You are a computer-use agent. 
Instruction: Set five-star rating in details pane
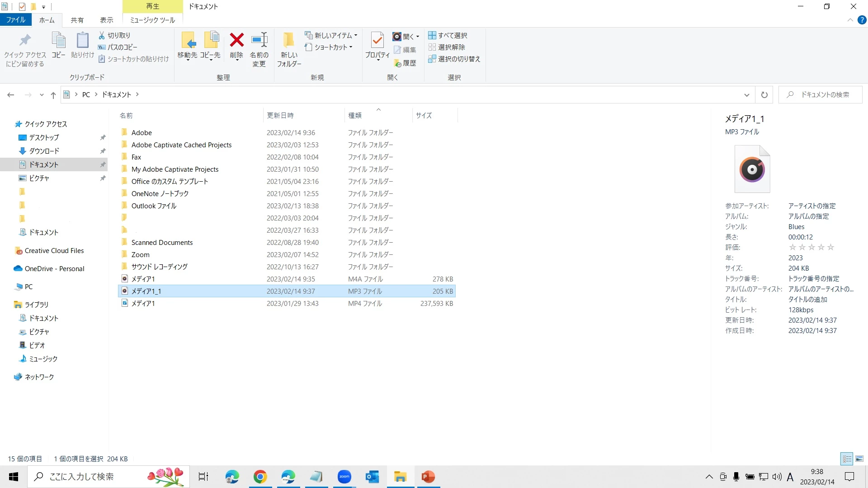pos(830,247)
